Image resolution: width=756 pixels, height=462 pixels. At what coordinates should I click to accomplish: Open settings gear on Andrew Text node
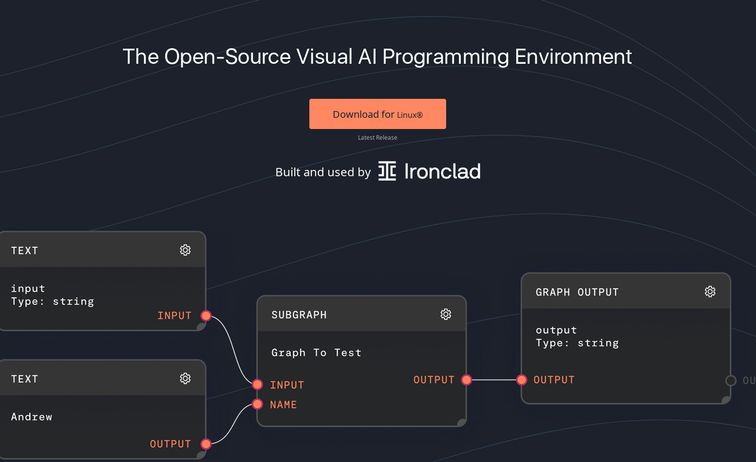coord(185,378)
